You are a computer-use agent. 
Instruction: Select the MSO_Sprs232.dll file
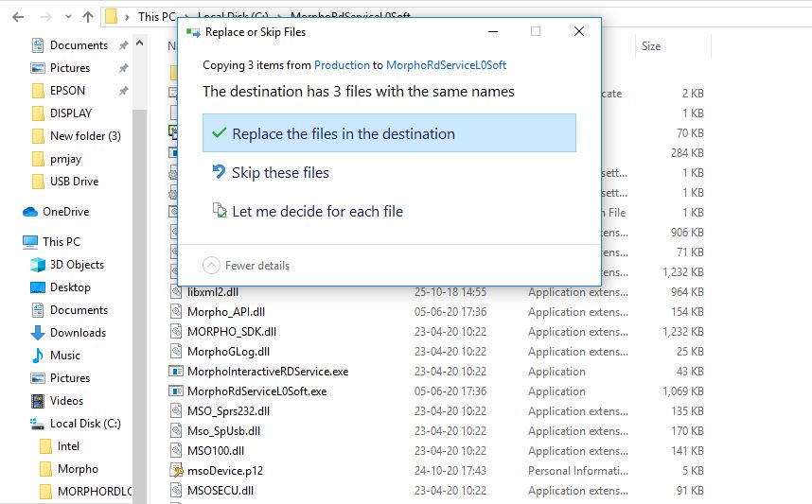click(x=228, y=411)
